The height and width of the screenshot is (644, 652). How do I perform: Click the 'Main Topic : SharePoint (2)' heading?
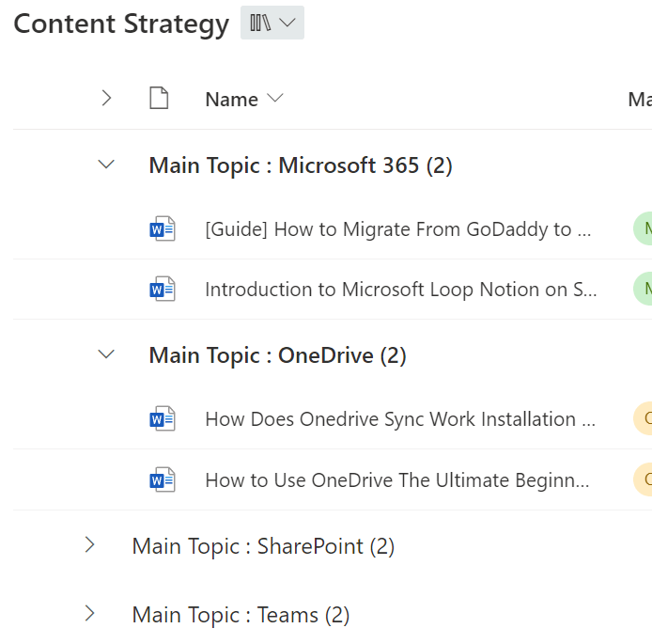(x=263, y=546)
